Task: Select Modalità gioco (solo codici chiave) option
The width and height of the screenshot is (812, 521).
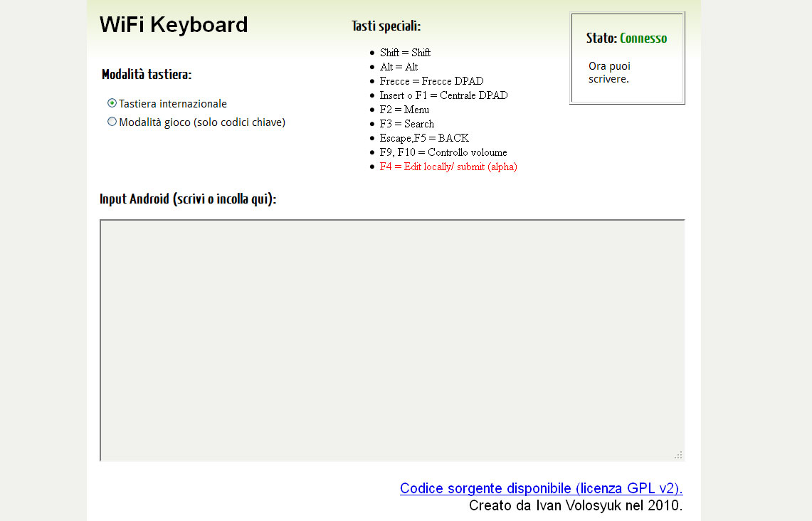Action: (112, 122)
